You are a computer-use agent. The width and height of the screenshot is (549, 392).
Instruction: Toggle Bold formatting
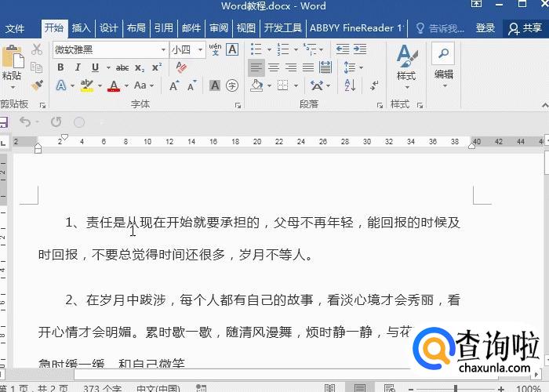(x=60, y=67)
